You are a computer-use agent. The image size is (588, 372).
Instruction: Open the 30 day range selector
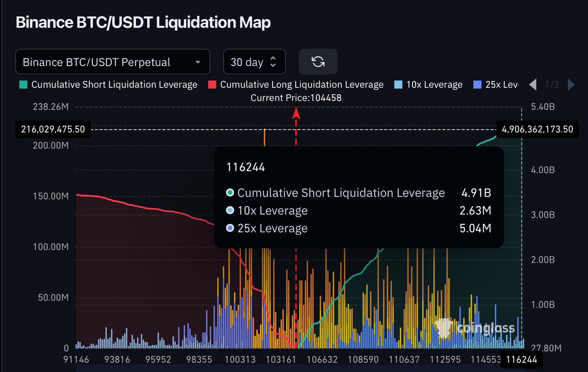tap(254, 61)
